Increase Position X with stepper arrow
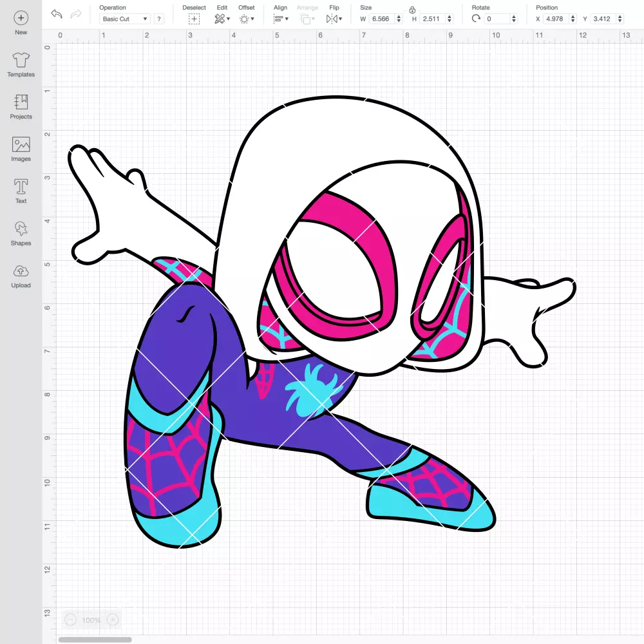The height and width of the screenshot is (644, 644). click(573, 17)
